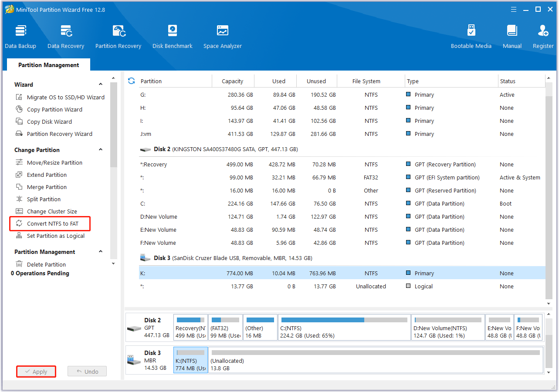Choose Move/Resize Partition

(49, 163)
